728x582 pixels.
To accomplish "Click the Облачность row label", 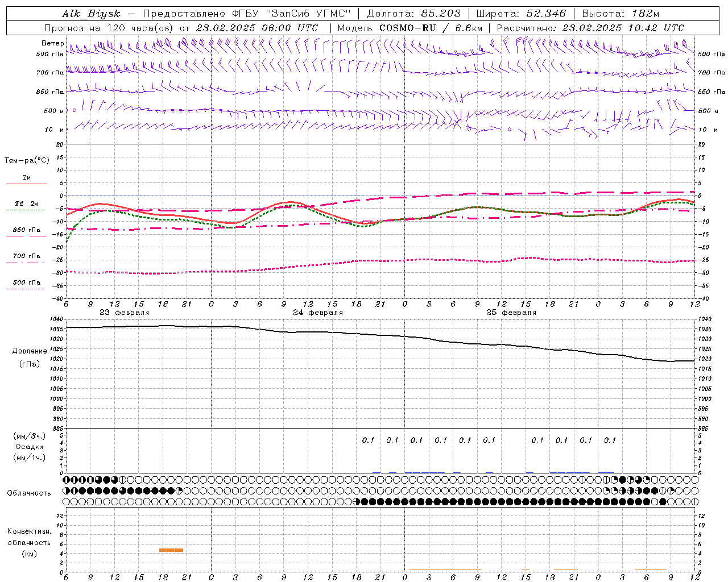I will [x=29, y=493].
